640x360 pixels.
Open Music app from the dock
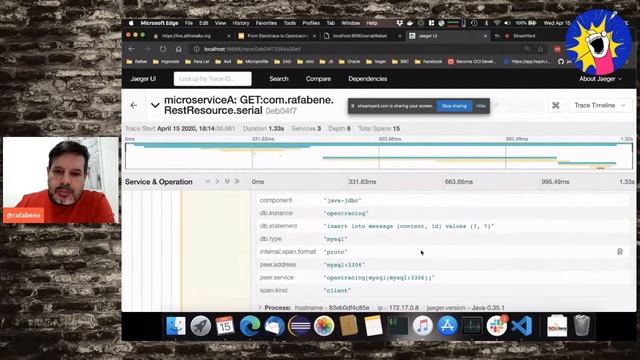click(422, 326)
